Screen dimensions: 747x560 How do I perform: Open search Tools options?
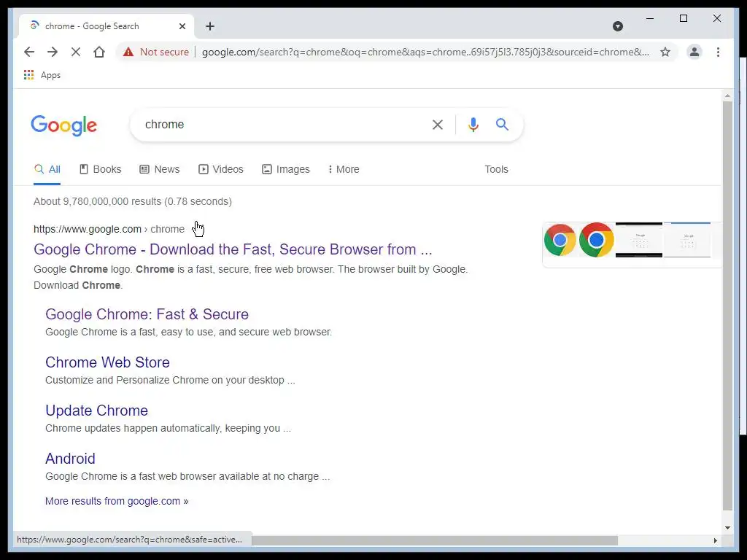tap(496, 169)
